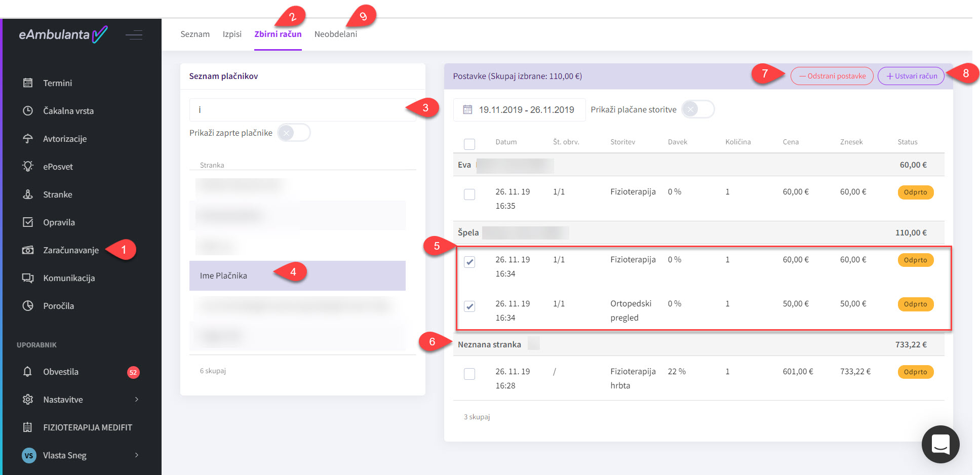Collapse sidebar using hamburger menu icon
The image size is (980, 475).
(x=134, y=34)
